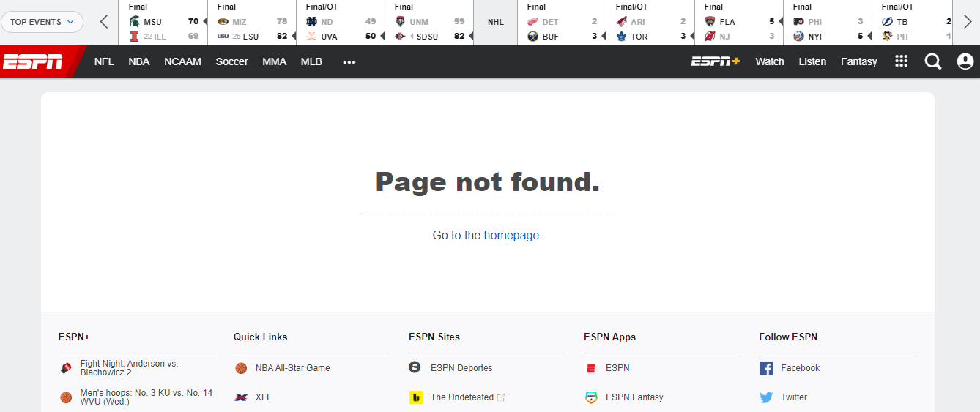Open the Fantasy link

pos(859,61)
